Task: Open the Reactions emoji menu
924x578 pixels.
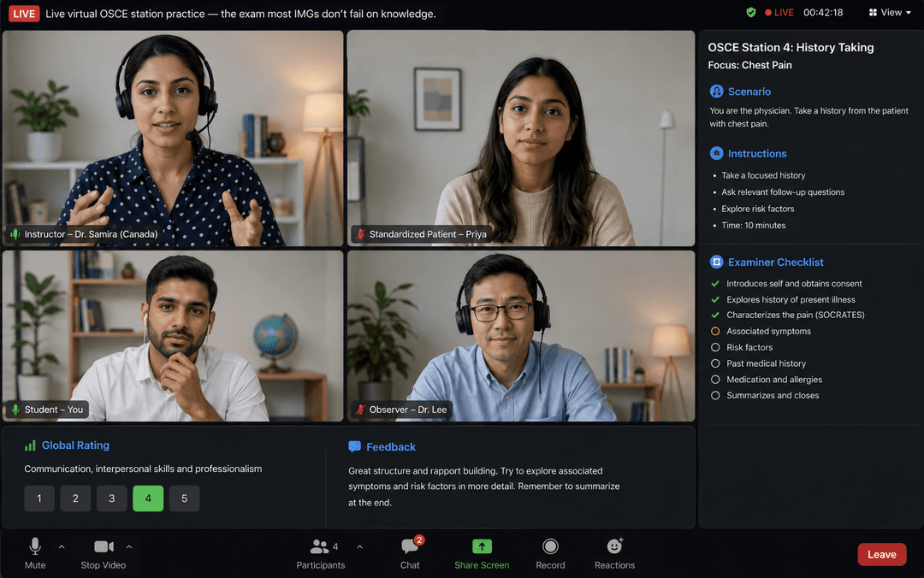Action: tap(614, 546)
